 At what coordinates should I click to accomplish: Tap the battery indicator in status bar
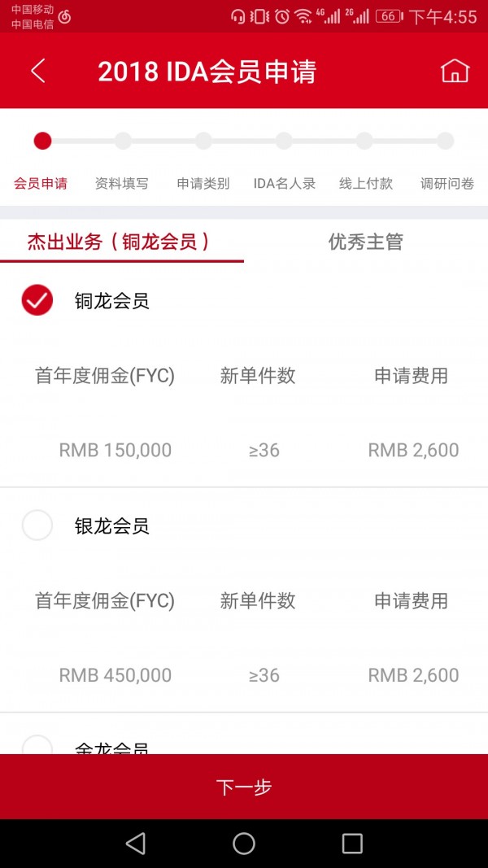coord(389,16)
